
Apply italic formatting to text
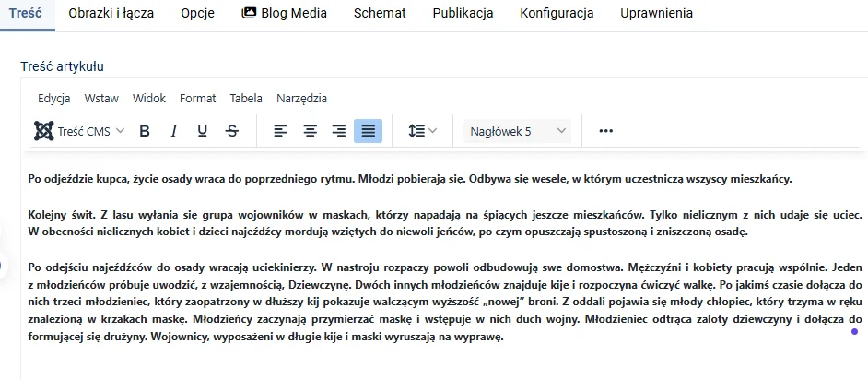click(173, 131)
